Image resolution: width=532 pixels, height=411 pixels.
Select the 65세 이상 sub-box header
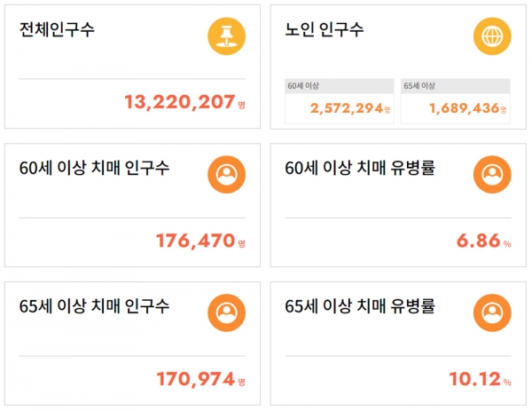click(456, 86)
